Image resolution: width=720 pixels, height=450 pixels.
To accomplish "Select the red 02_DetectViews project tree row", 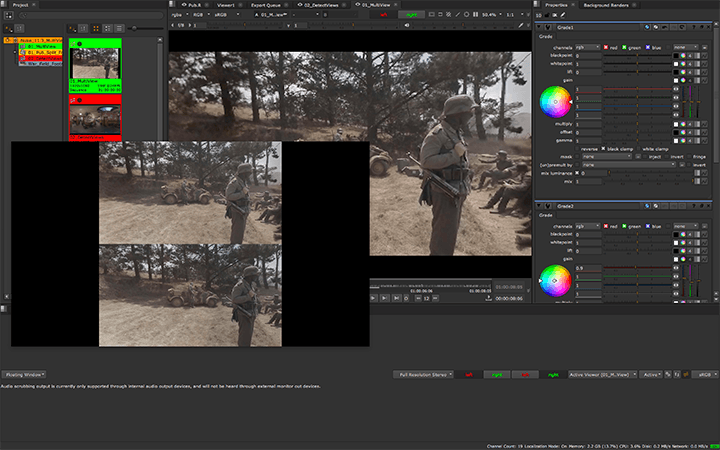I will click(x=41, y=58).
